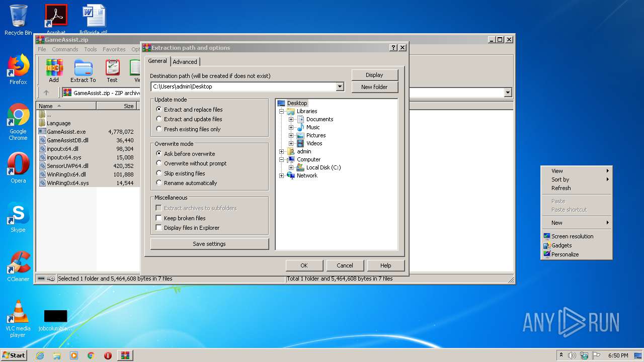The height and width of the screenshot is (362, 644).
Task: Click the Add toolbar icon in WinRAR
Action: (x=54, y=70)
